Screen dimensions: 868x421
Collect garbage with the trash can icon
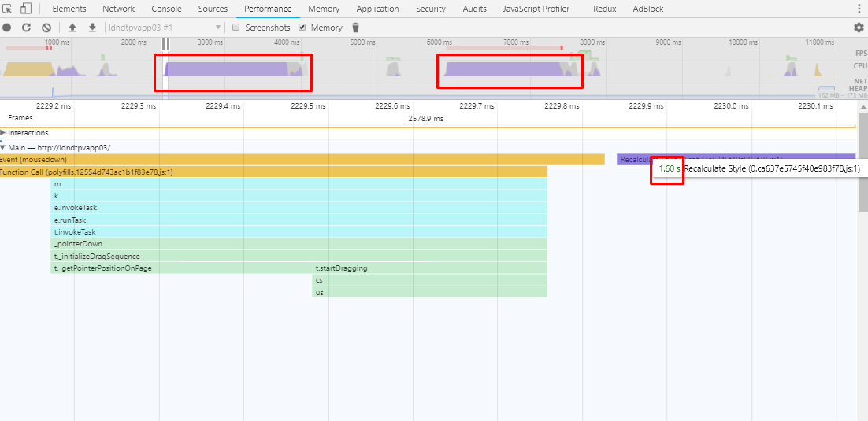pos(356,28)
